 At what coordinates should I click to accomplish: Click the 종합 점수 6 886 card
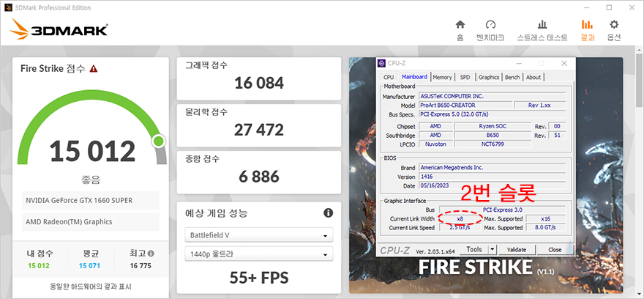[x=259, y=172]
